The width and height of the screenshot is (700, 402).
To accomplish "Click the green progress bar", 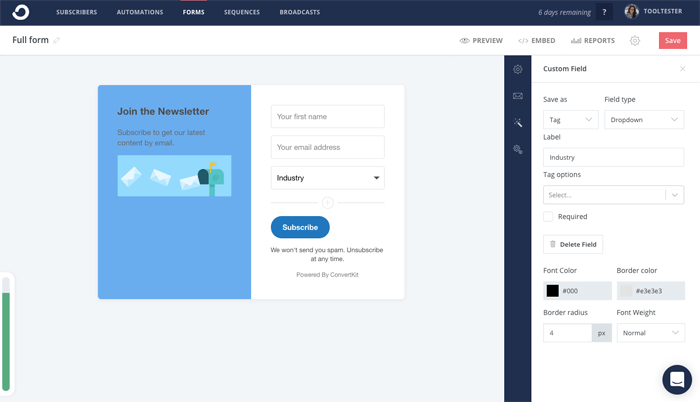I will [6, 342].
